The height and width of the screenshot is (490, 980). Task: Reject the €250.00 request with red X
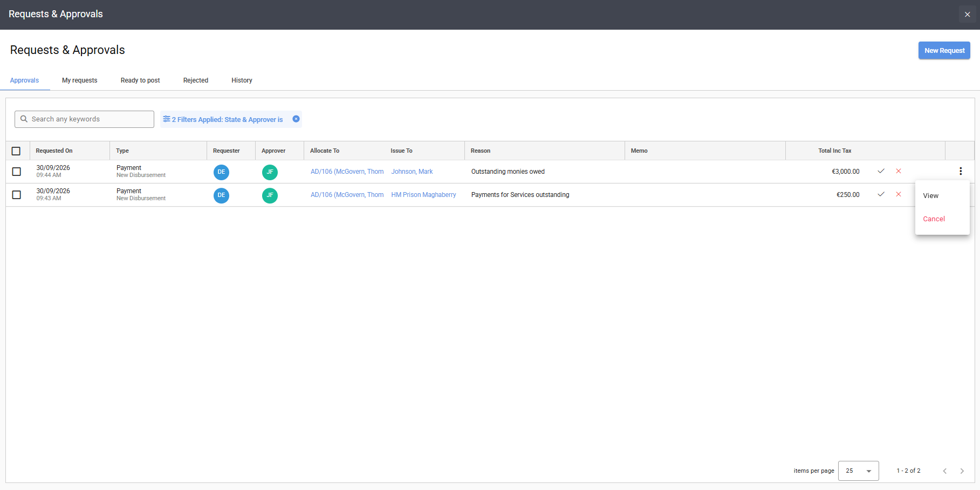pyautogui.click(x=899, y=194)
